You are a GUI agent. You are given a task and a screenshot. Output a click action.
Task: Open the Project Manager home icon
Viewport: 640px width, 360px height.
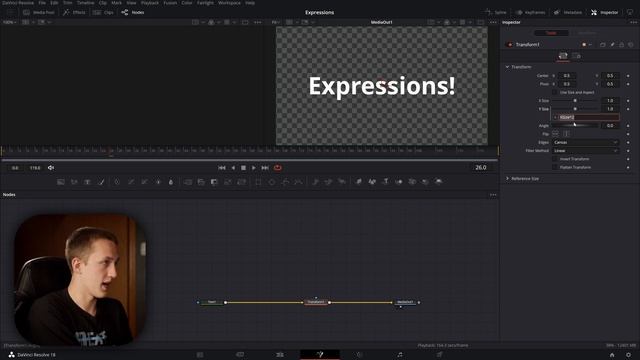(x=612, y=355)
